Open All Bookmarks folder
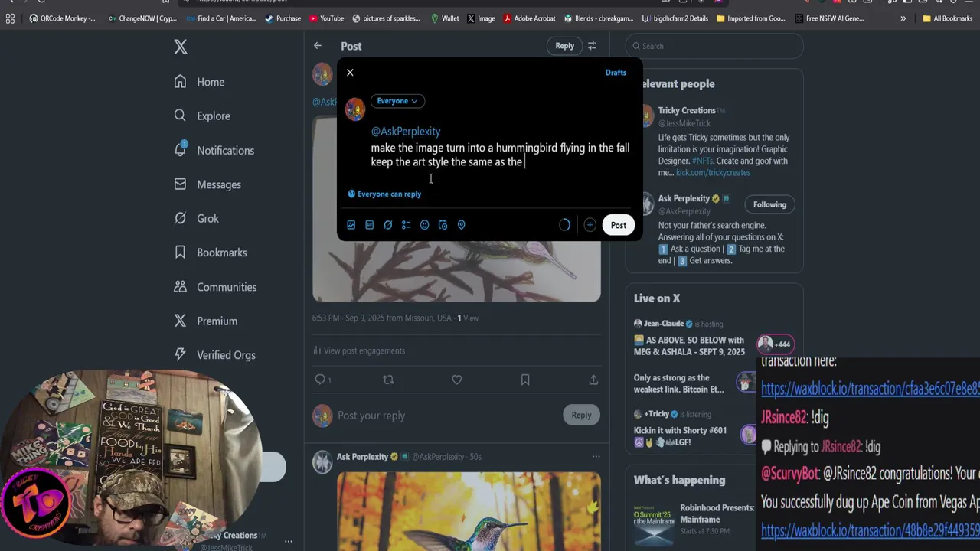 (x=947, y=18)
